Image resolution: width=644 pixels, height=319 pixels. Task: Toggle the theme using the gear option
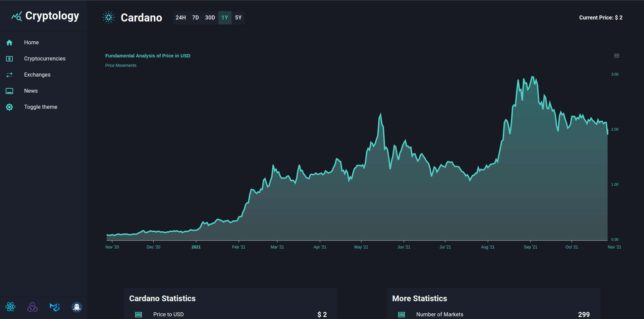9,107
